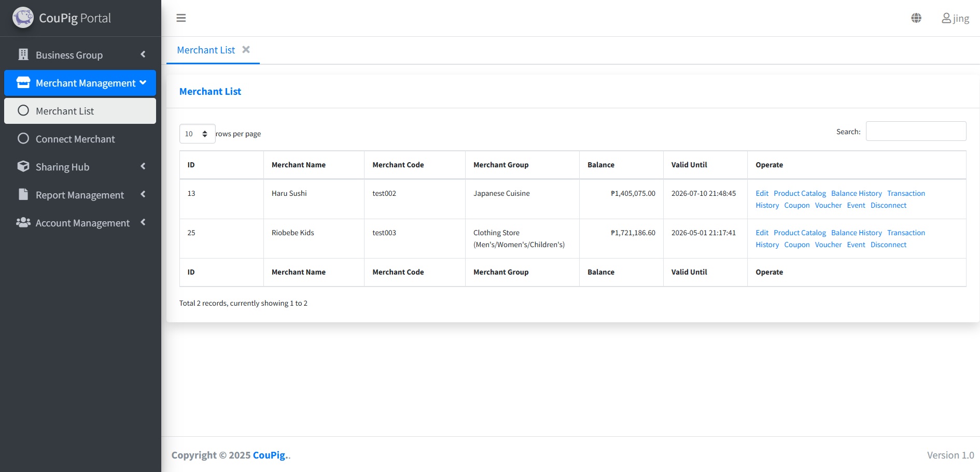The height and width of the screenshot is (472, 980).
Task: Select the Merchant List radio circle
Action: 23,110
